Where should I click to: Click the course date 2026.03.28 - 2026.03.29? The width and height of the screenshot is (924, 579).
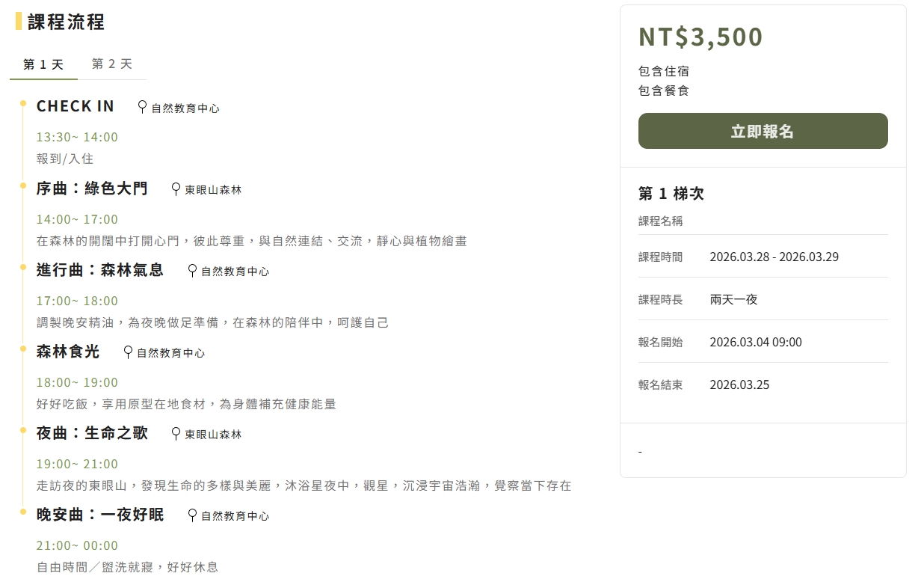point(774,257)
